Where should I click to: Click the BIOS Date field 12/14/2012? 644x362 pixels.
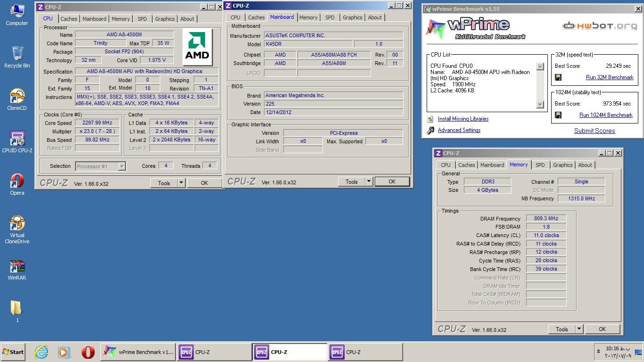coord(333,112)
